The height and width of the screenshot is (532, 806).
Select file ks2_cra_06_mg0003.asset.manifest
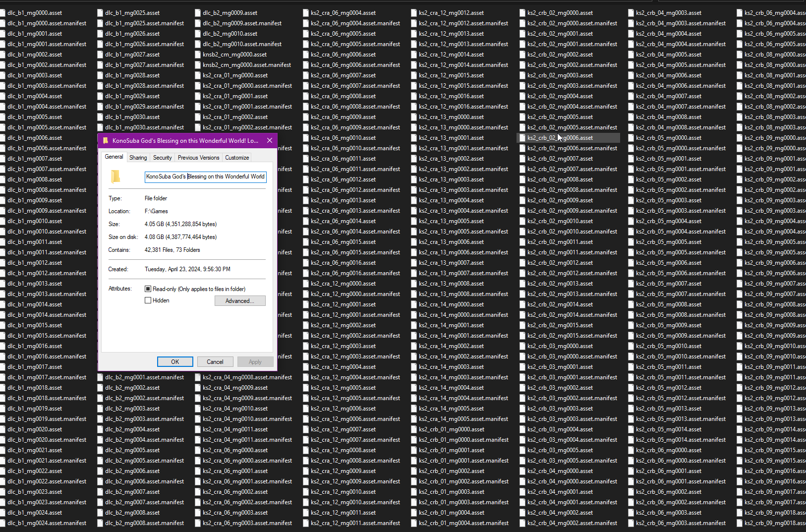tap(247, 523)
